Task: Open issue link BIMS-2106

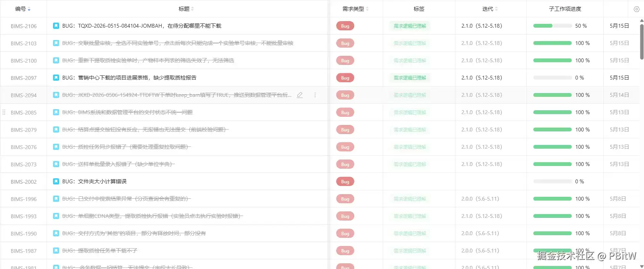Action: coord(24,26)
